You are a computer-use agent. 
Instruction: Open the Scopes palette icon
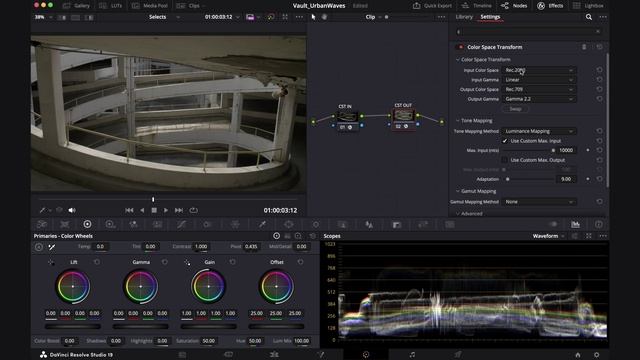(575, 224)
